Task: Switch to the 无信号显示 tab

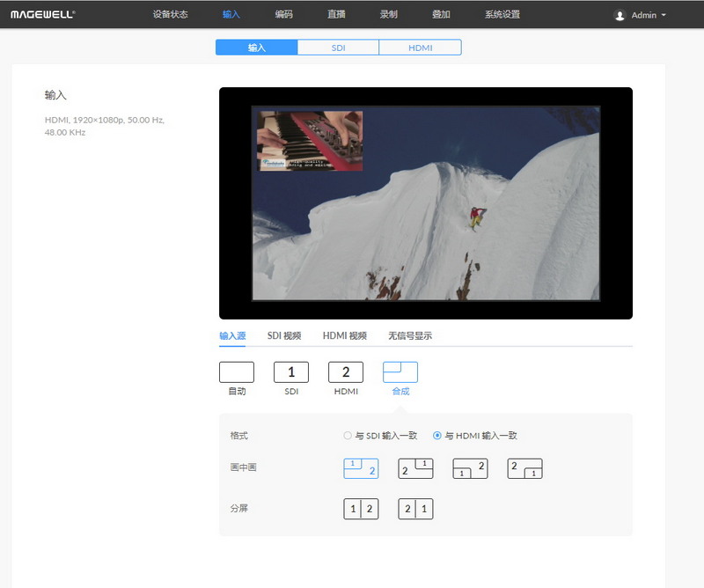Action: pyautogui.click(x=410, y=335)
